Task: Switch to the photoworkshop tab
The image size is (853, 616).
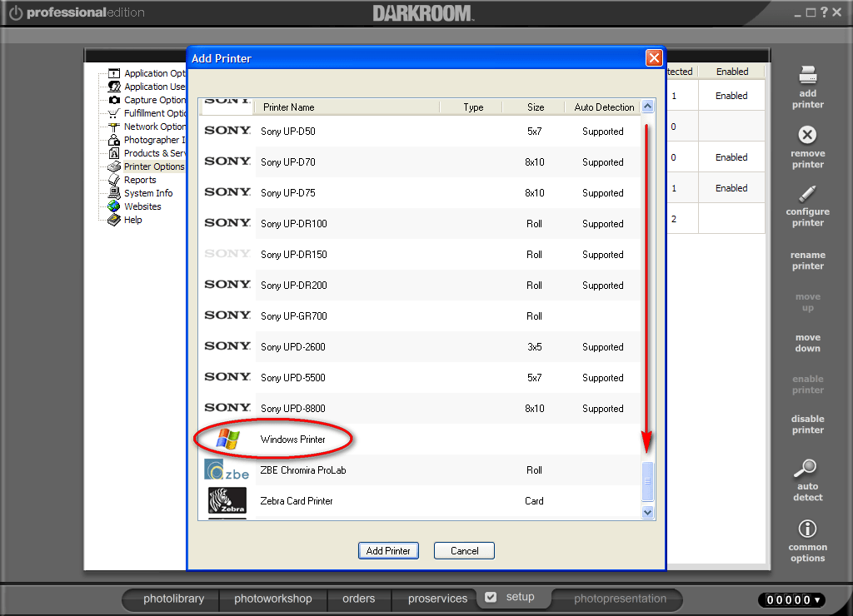Action: (273, 599)
